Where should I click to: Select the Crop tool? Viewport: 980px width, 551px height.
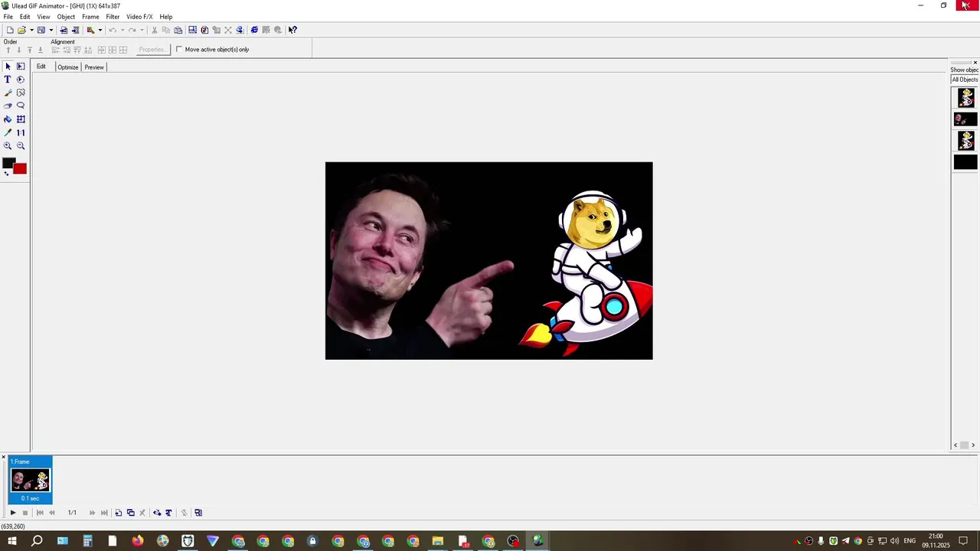[x=21, y=119]
